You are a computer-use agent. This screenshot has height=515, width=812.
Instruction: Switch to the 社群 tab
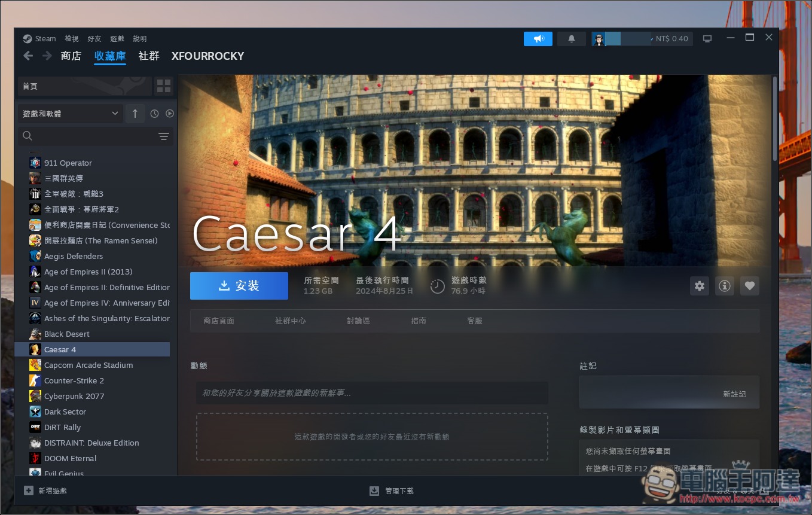click(x=149, y=56)
